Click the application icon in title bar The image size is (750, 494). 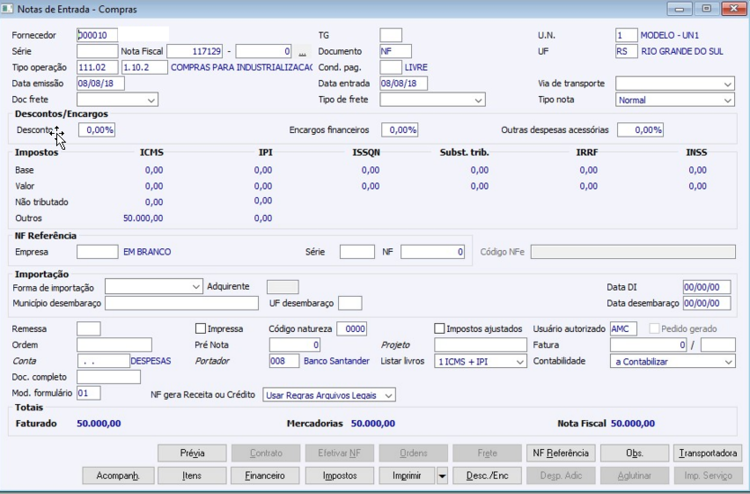(x=7, y=9)
